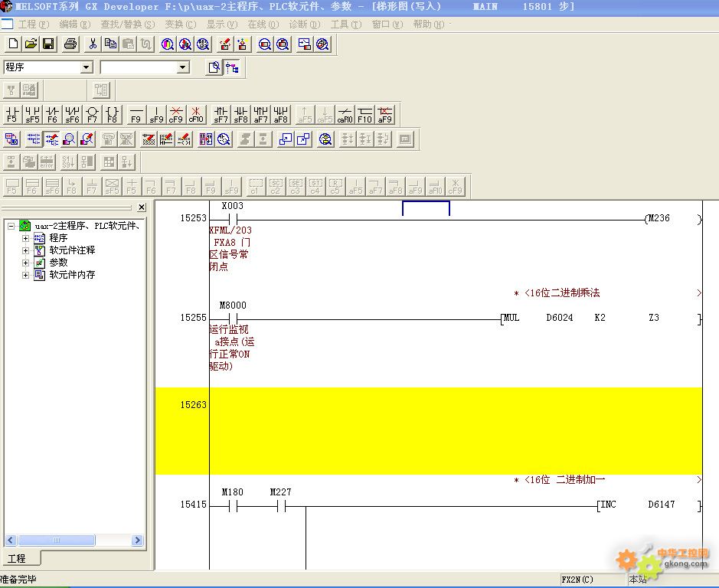This screenshot has height=588, width=719.
Task: Toggle the pressed ladder write mode button
Action: click(51, 139)
